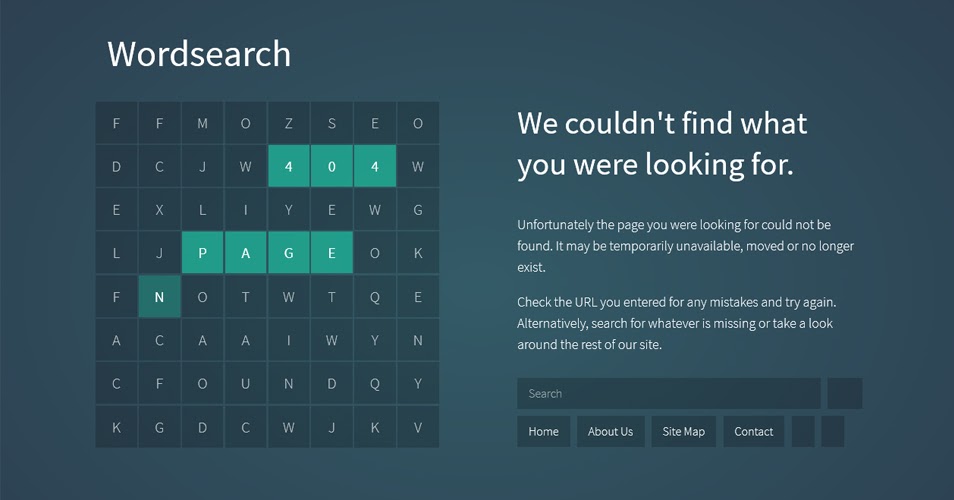The width and height of the screenshot is (954, 500).
Task: Open the Contact page
Action: pyautogui.click(x=753, y=431)
